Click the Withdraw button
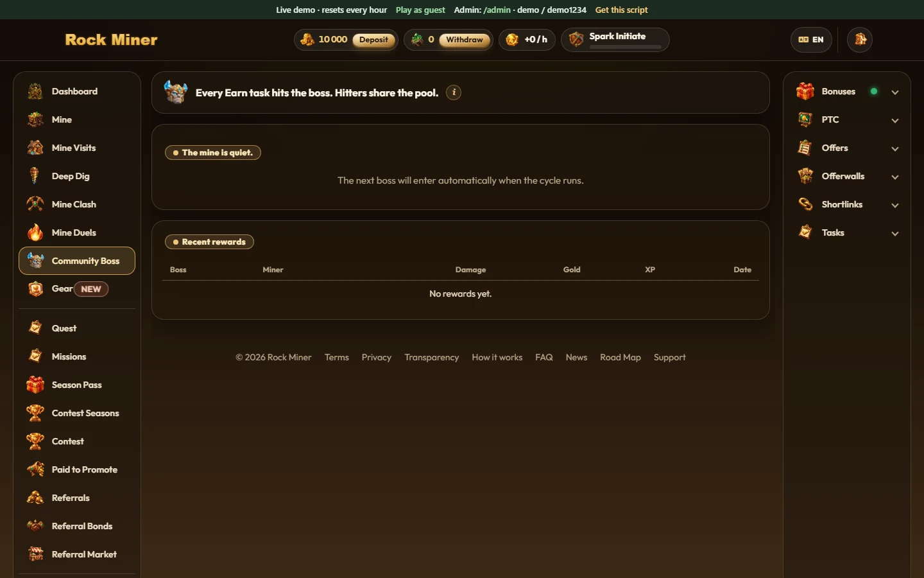 pos(465,40)
